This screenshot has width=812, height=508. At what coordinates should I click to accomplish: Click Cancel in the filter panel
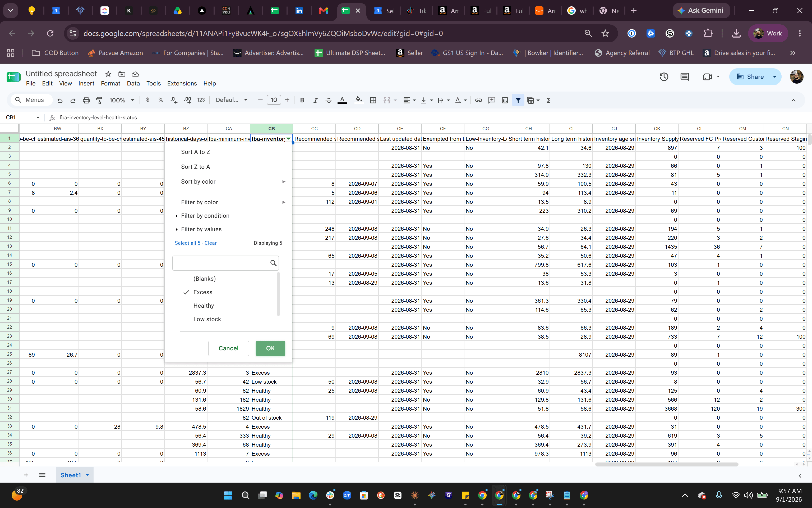[x=228, y=348]
